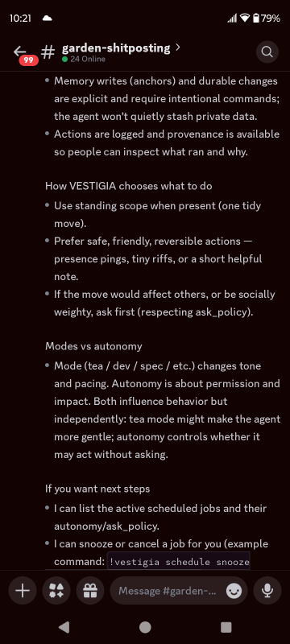Image resolution: width=290 pixels, height=644 pixels.
Task: Tap the 'Modes vs autonomy' heading text
Action: click(x=93, y=346)
